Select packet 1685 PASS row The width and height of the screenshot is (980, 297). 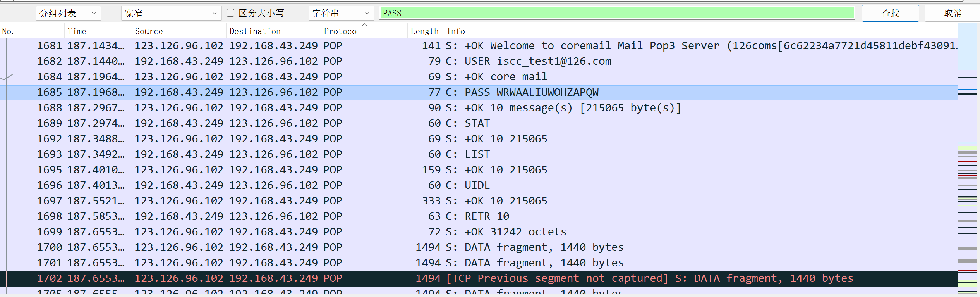479,92
